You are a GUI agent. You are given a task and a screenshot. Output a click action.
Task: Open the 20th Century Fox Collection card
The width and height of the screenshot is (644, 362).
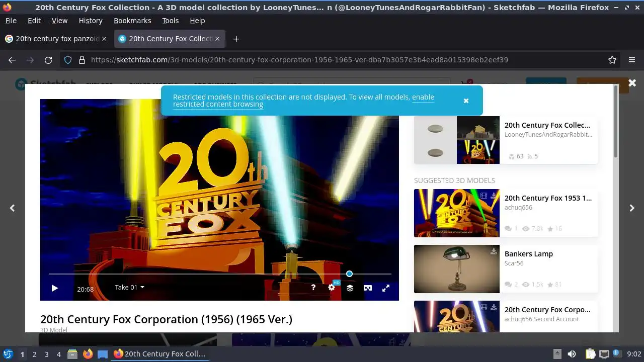tap(506, 140)
